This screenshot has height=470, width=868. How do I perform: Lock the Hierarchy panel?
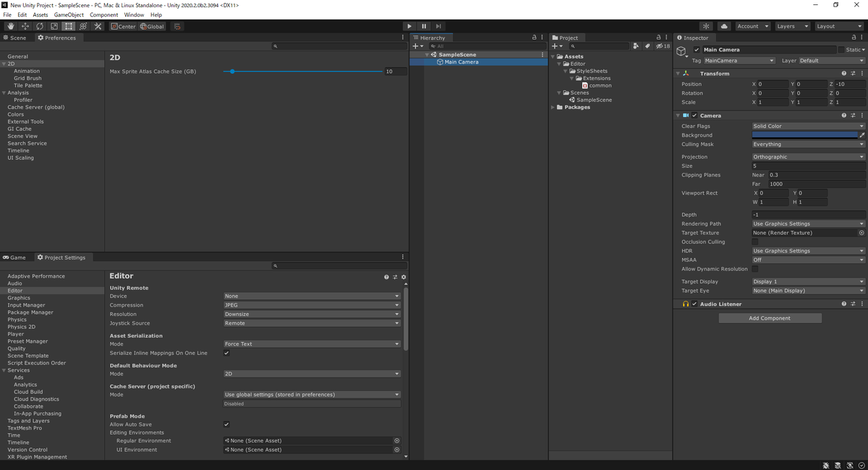point(534,37)
